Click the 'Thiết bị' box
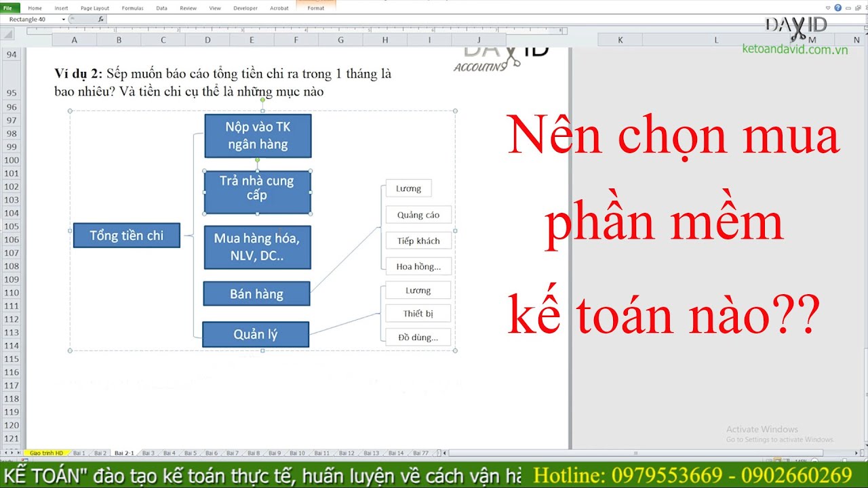Viewport: 868px width, 488px height. pos(418,313)
